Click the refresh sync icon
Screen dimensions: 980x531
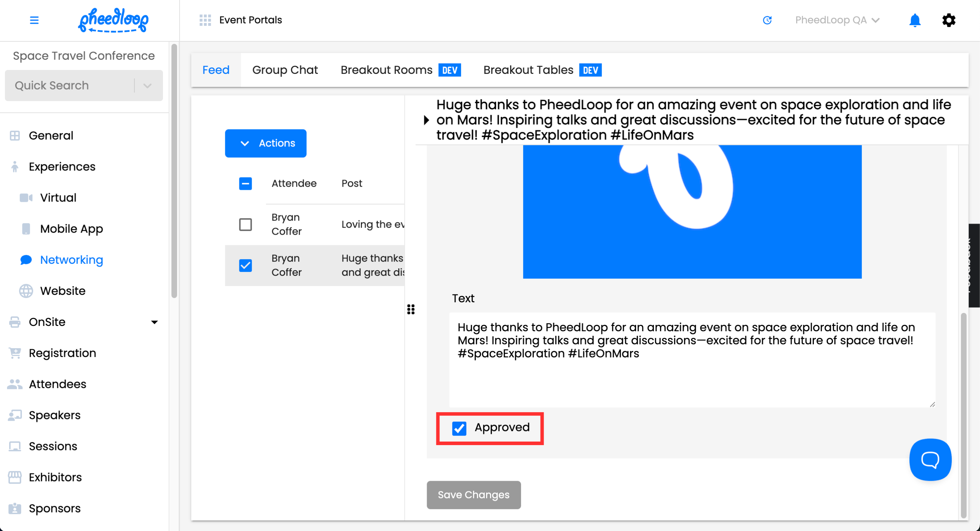click(767, 20)
